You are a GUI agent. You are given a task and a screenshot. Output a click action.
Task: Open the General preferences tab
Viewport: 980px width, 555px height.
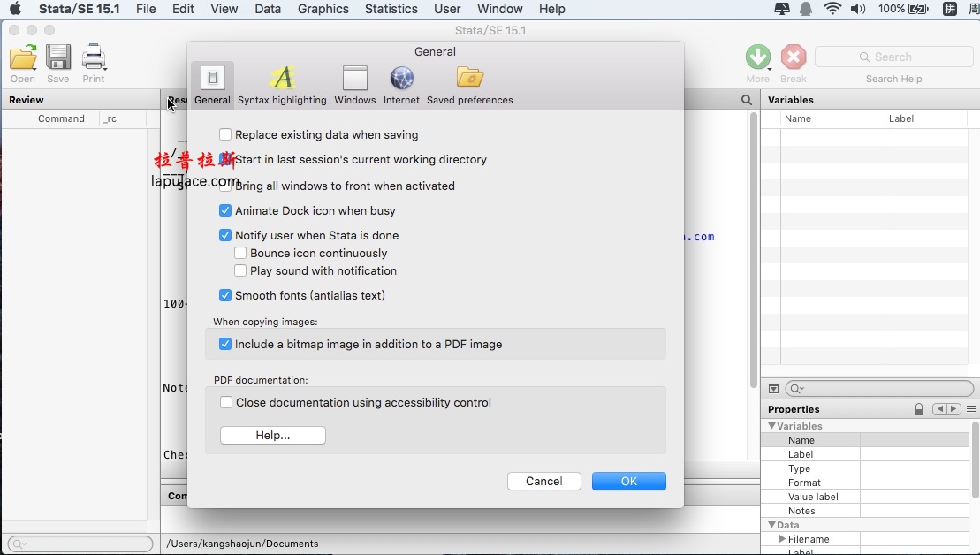coord(212,85)
